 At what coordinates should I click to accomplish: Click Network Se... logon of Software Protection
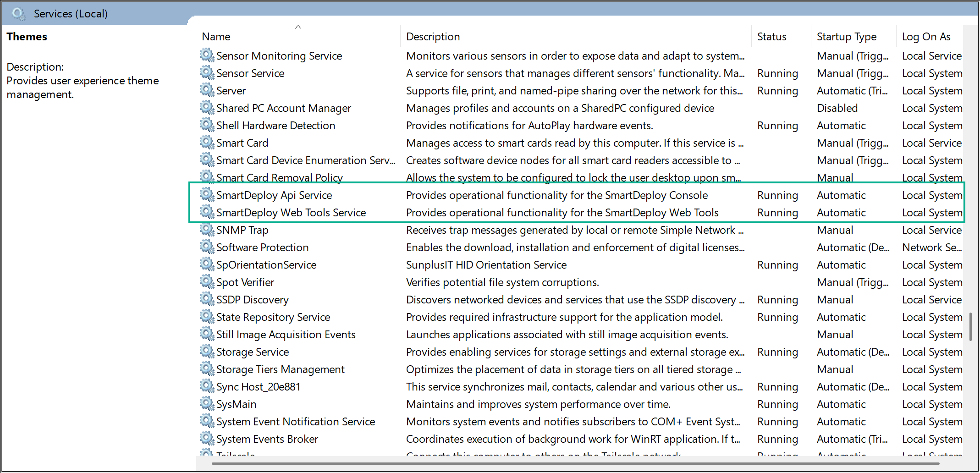click(x=932, y=247)
